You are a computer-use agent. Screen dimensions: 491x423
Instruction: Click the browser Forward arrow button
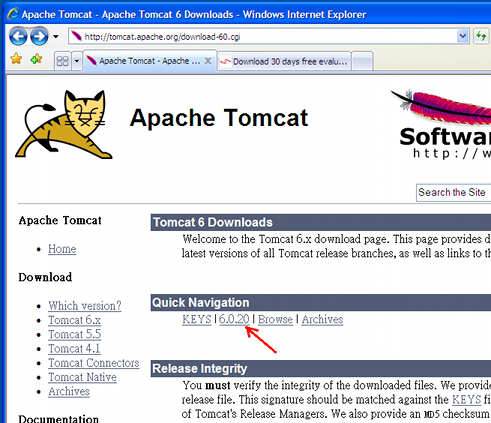click(x=39, y=36)
